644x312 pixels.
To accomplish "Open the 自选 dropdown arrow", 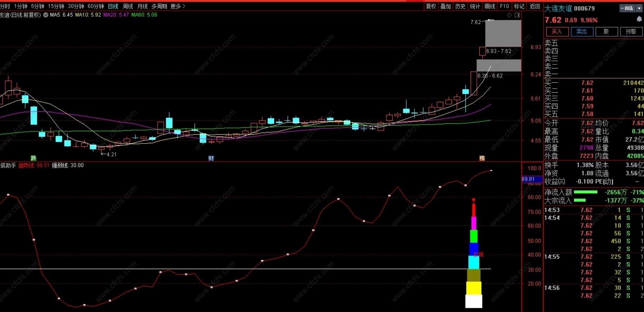I will 639,8.
